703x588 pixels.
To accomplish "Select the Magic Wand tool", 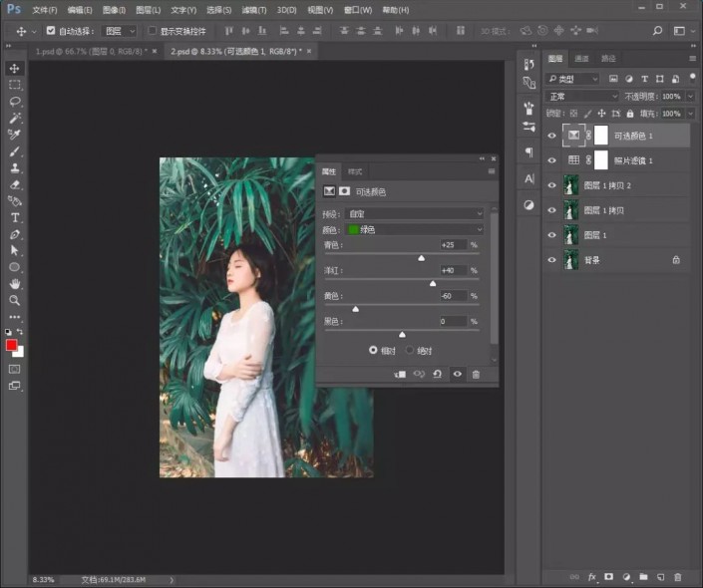I will tap(14, 118).
